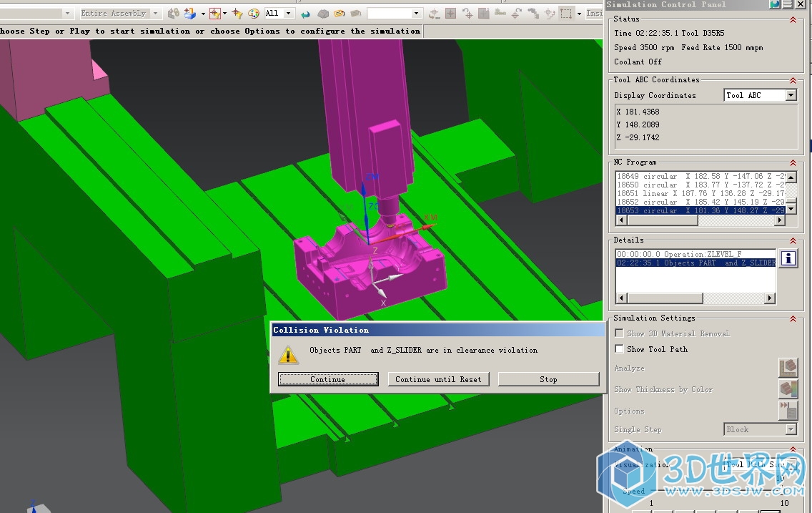The image size is (812, 513).
Task: Select the 'Objects PART and Z_SLIDER' details row
Action: coord(695,263)
